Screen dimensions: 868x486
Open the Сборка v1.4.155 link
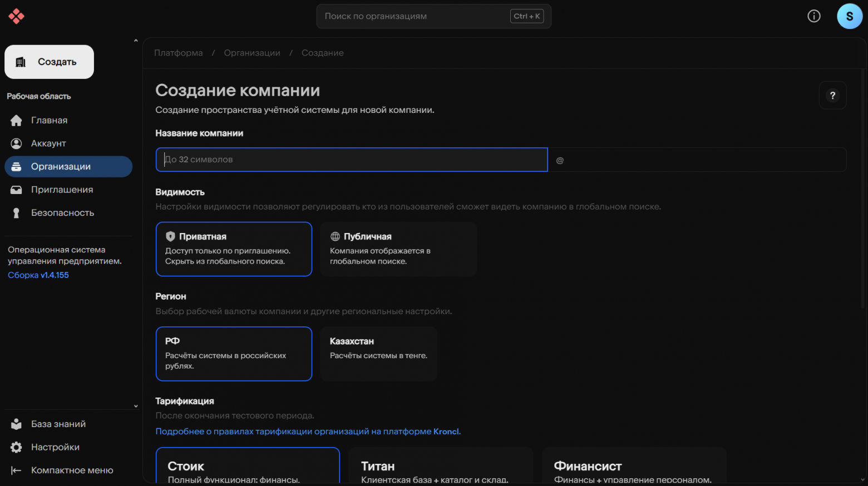click(38, 275)
